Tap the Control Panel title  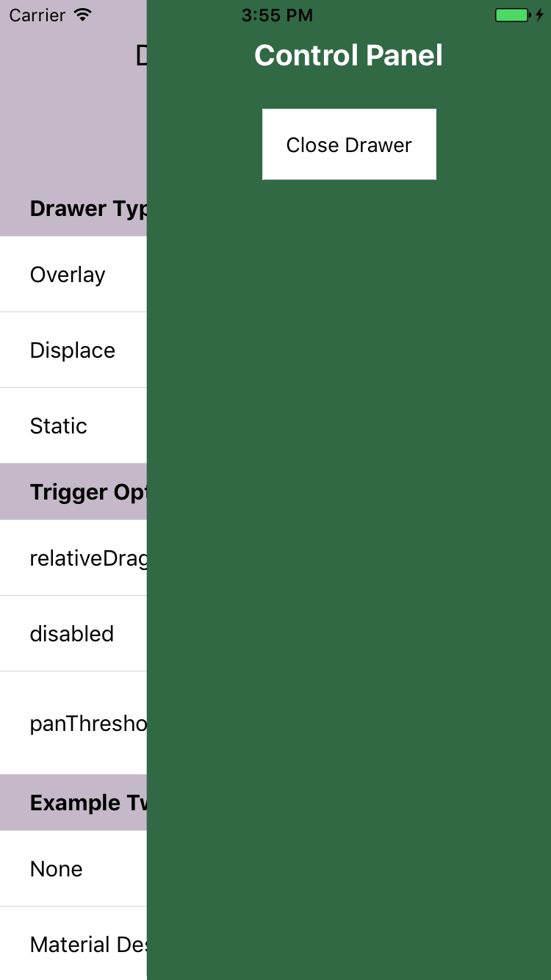coord(349,54)
